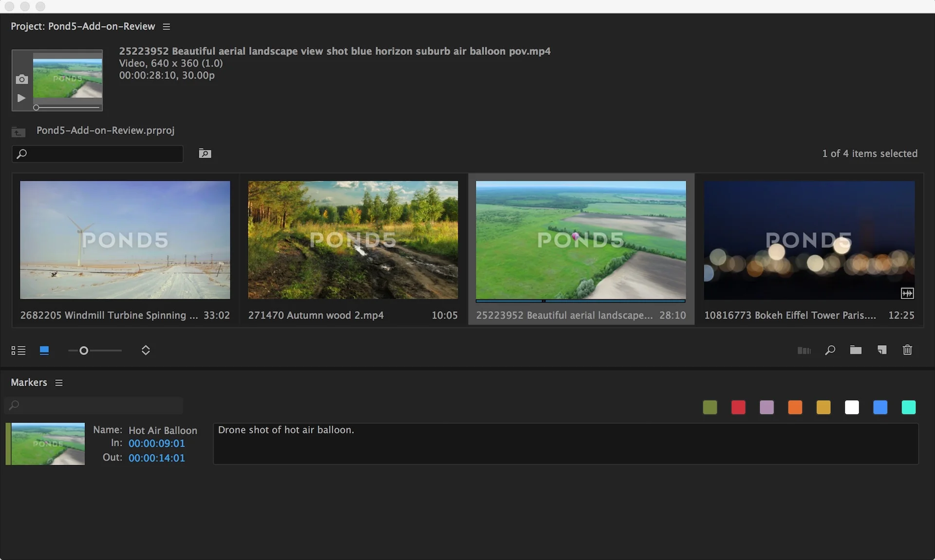Click the Find magnifier icon in bottom toolbar
The image size is (935, 560).
830,350
